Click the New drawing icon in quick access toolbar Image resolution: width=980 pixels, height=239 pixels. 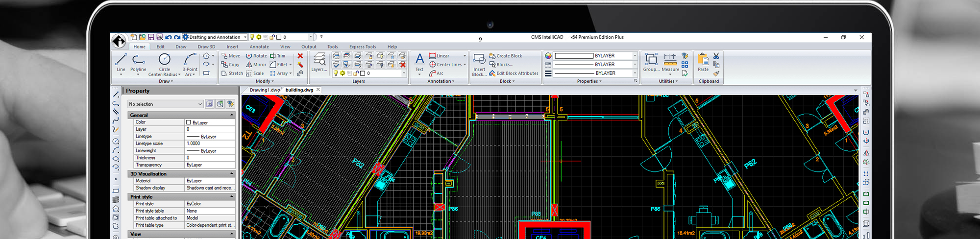(x=133, y=37)
